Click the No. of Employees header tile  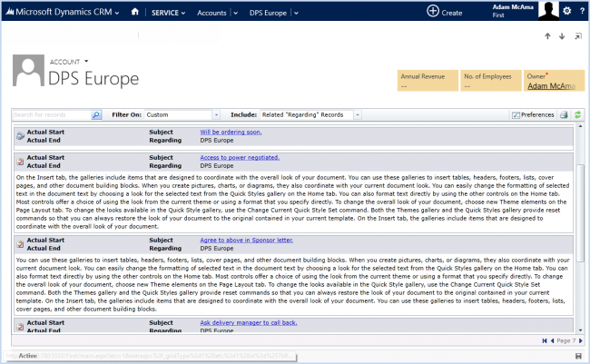click(x=491, y=81)
